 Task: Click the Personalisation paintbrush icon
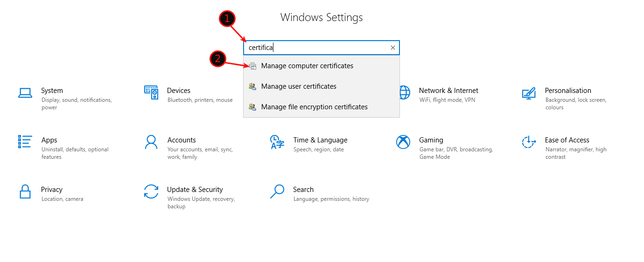coord(528,93)
